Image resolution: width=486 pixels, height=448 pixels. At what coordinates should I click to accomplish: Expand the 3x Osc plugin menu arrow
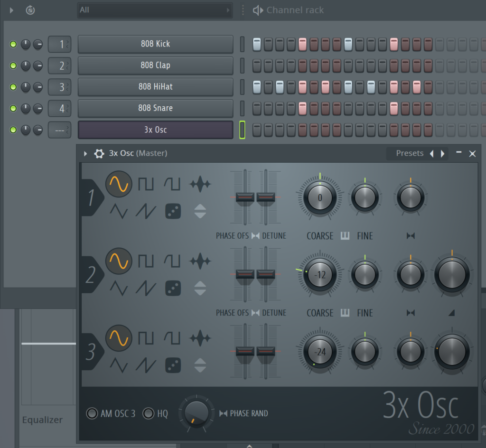[85, 153]
